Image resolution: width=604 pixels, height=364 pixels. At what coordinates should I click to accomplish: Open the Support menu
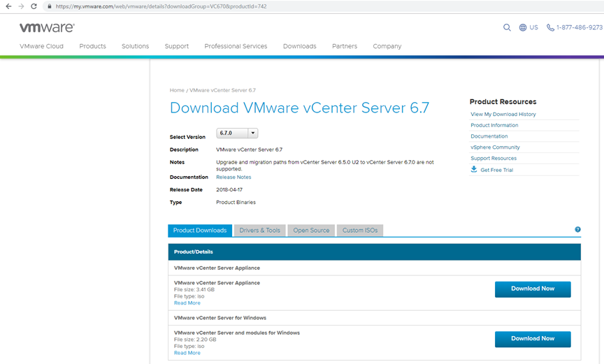click(x=177, y=46)
